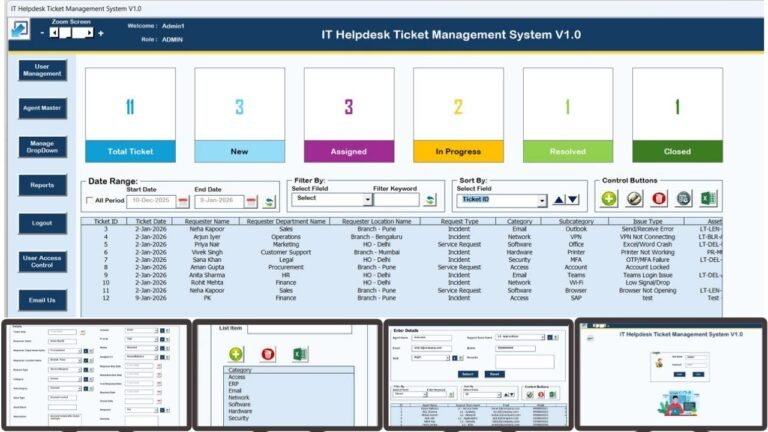
Task: Refresh the date range filter
Action: click(x=269, y=201)
